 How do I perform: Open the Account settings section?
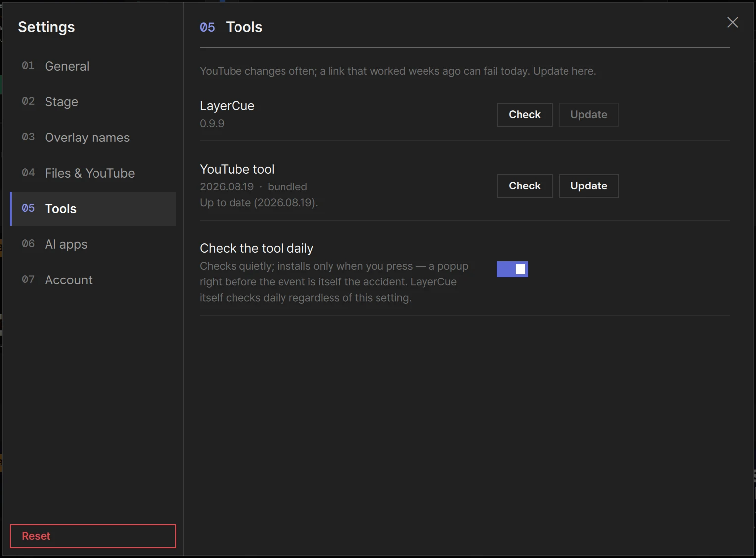tap(93, 280)
